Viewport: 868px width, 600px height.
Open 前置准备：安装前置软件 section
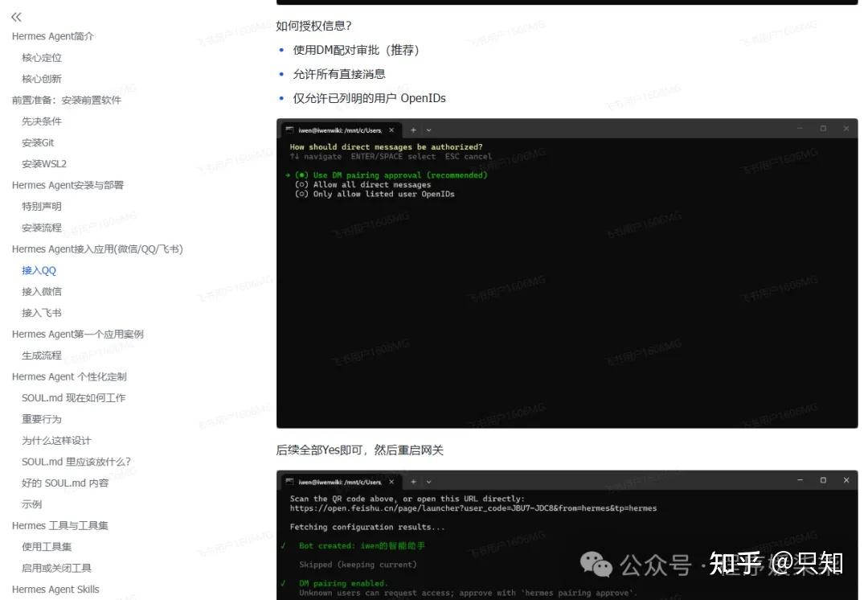67,101
